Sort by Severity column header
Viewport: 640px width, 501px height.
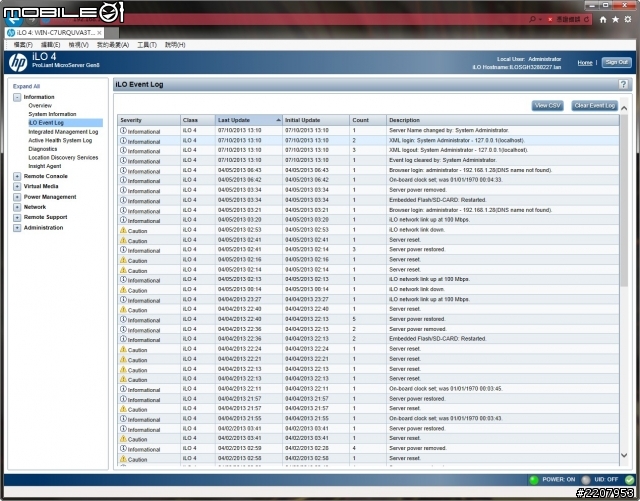point(149,120)
